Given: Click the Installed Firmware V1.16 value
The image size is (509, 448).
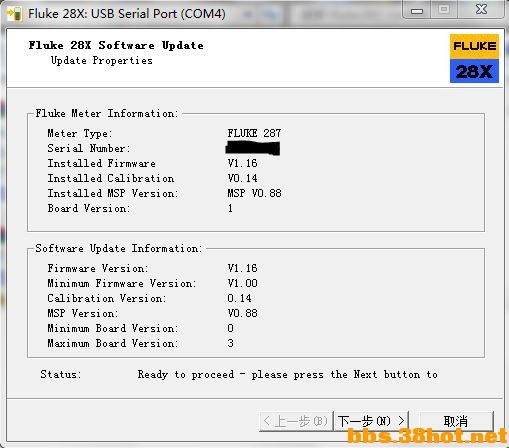Looking at the screenshot, I should point(242,163).
